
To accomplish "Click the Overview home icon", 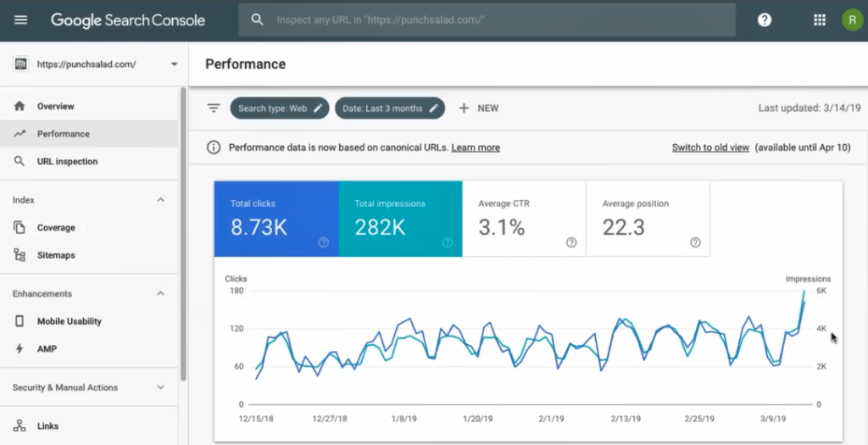I will pos(19,106).
